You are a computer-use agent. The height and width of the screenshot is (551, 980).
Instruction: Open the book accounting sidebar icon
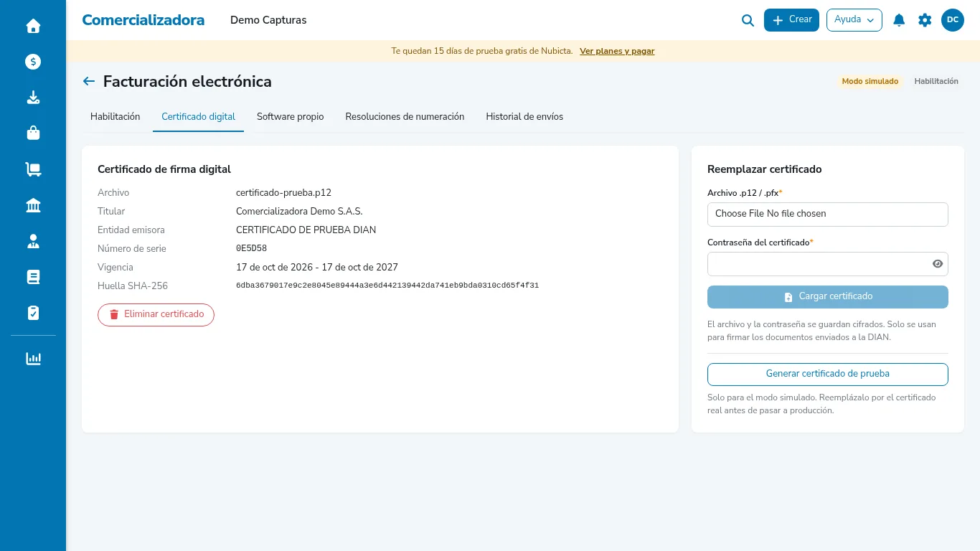click(x=33, y=277)
